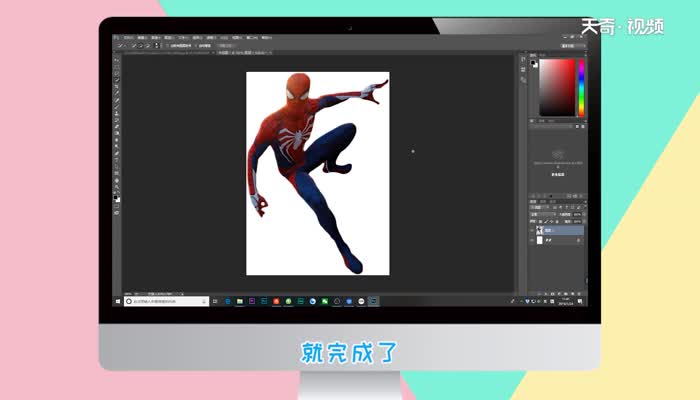Select the Eraser tool
Viewport: 700px width, 400px height.
tap(117, 127)
